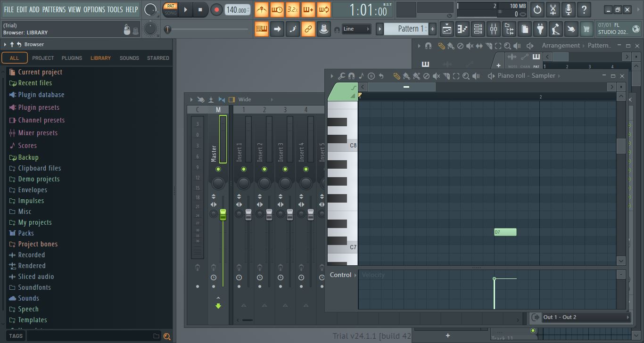
Task: Open the FILE menu
Action: 9,9
